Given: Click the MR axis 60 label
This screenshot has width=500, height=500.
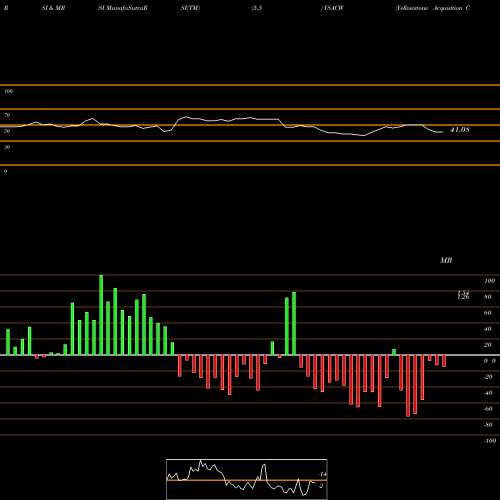Looking at the screenshot, I should click(488, 313).
